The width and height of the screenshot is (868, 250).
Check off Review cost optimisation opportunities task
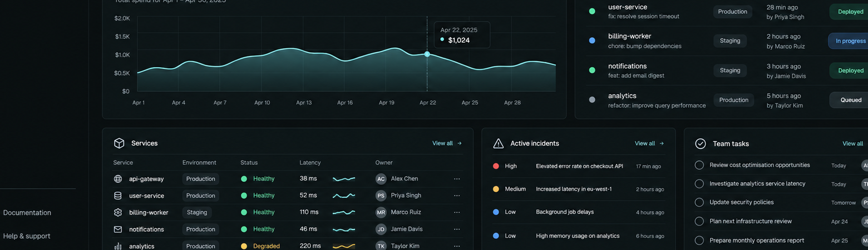click(x=699, y=165)
